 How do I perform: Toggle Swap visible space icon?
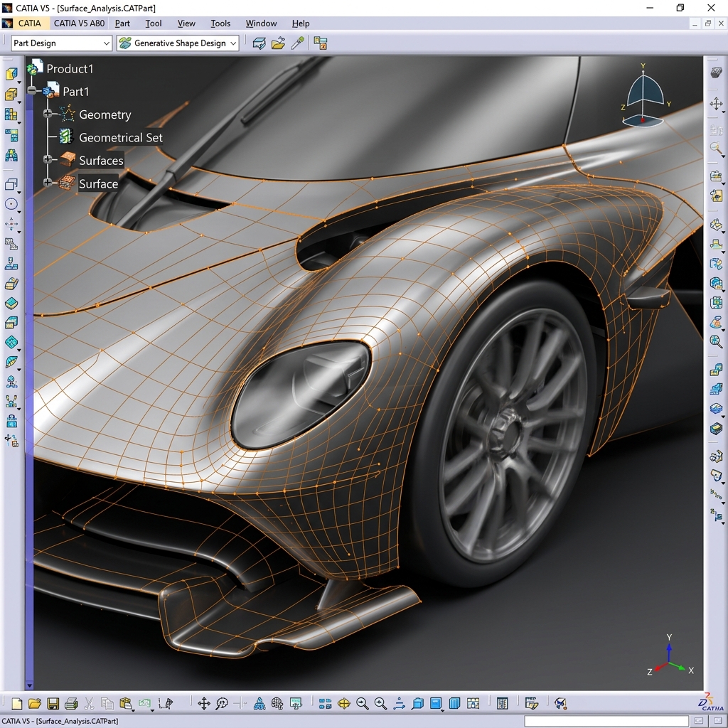(473, 703)
